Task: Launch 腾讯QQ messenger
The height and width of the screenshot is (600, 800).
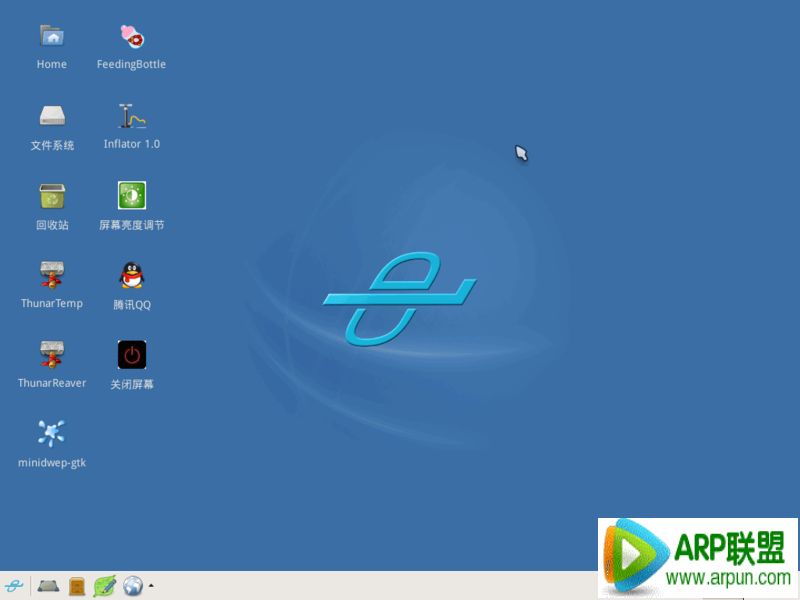Action: (130, 275)
